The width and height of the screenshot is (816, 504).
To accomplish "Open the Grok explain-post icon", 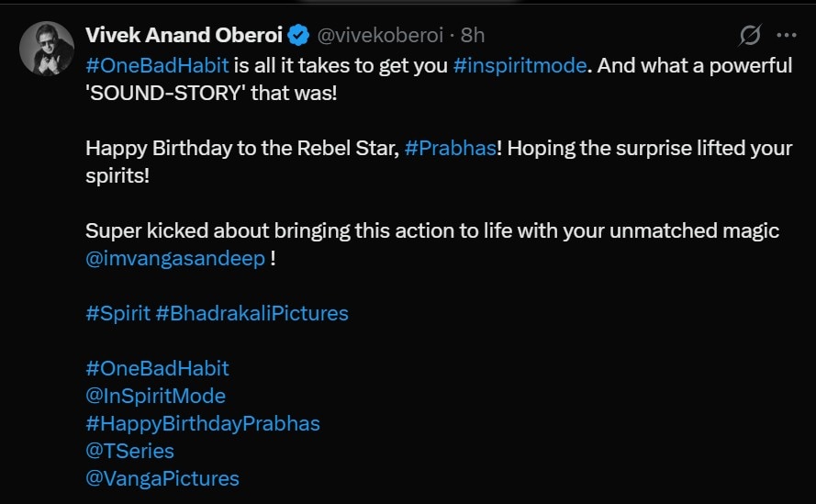I will (750, 36).
